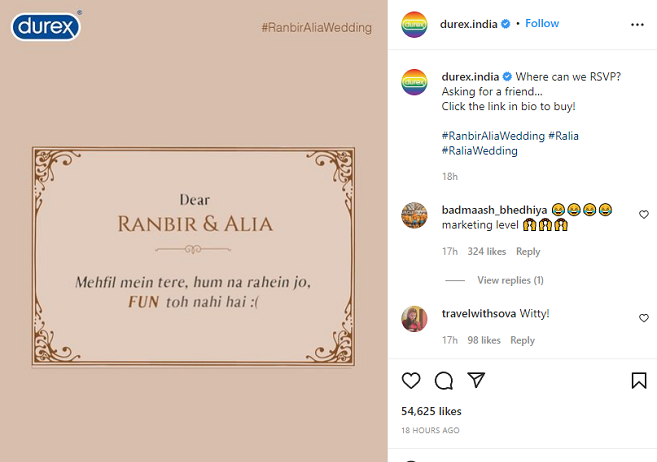The image size is (657, 462).
Task: Reply to badmaash_bhedhiya's comment
Action: click(x=528, y=251)
